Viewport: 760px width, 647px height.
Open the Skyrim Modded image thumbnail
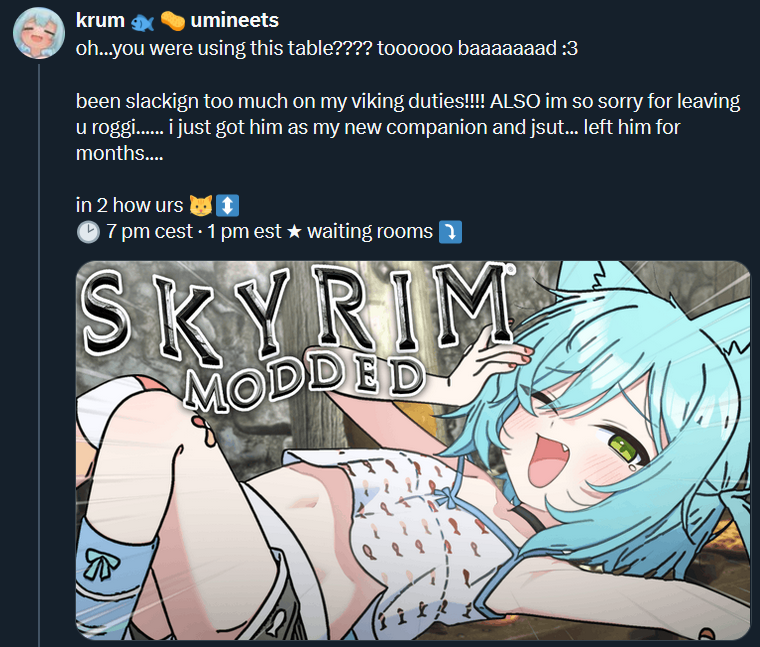click(x=413, y=450)
